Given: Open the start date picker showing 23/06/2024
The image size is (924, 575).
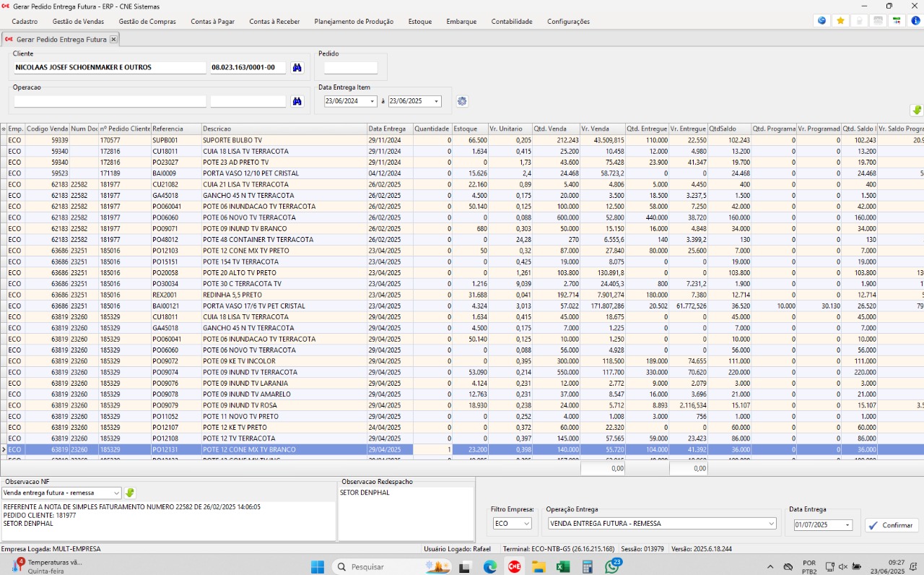Looking at the screenshot, I should point(372,102).
